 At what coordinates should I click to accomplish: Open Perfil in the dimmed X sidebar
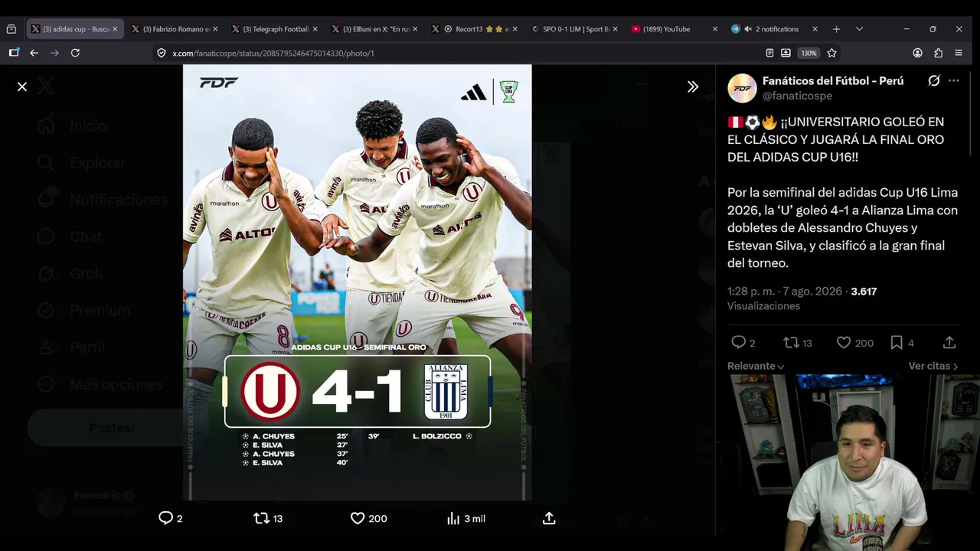click(71, 347)
